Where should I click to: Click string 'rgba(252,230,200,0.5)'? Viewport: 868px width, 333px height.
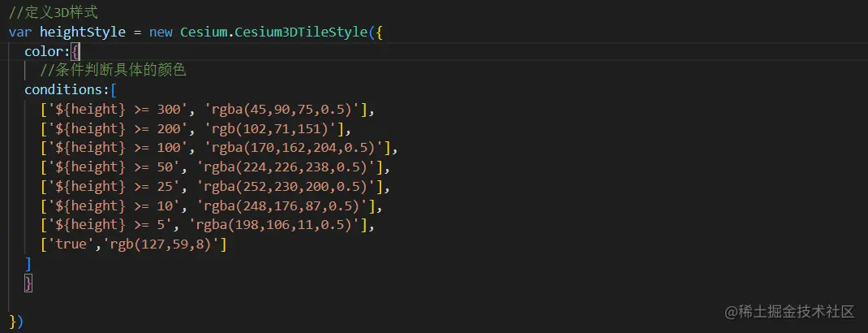coord(286,186)
